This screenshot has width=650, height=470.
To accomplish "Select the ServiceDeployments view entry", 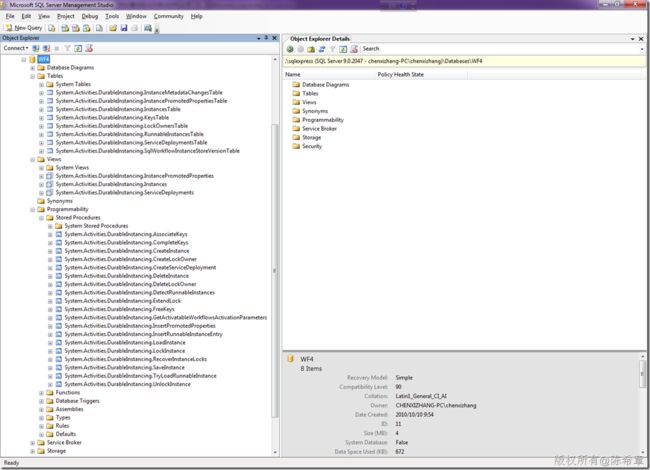I will click(125, 192).
